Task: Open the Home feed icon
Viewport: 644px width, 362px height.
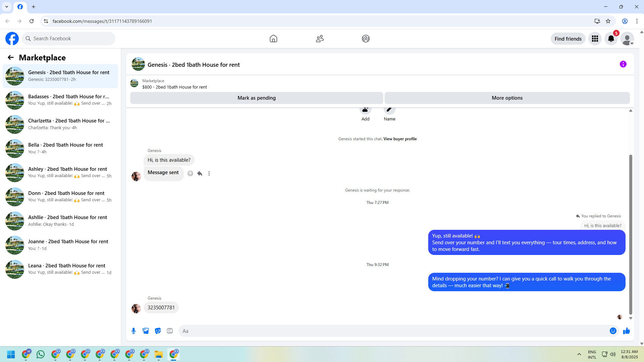Action: [x=274, y=39]
